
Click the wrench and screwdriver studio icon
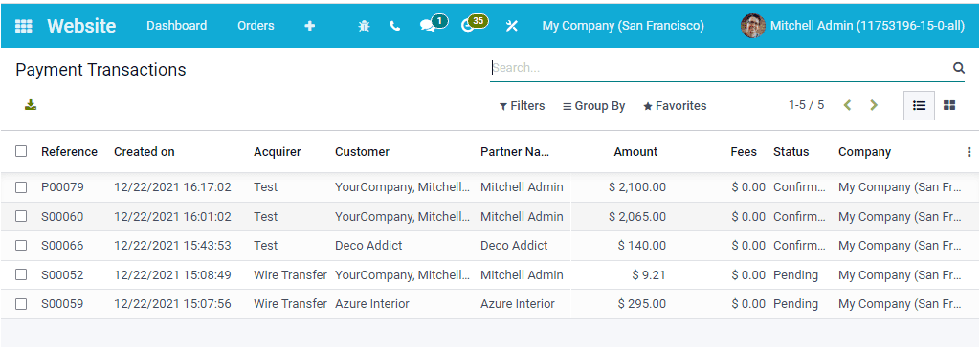coord(512,26)
